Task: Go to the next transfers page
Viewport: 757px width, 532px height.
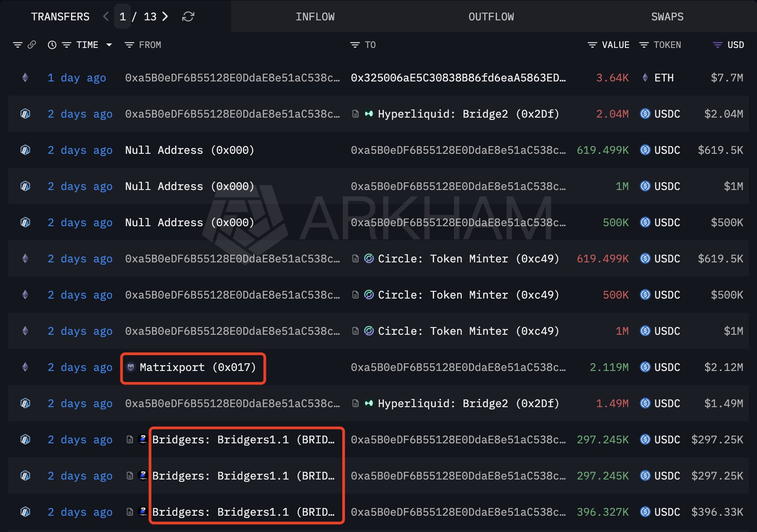Action: point(165,17)
